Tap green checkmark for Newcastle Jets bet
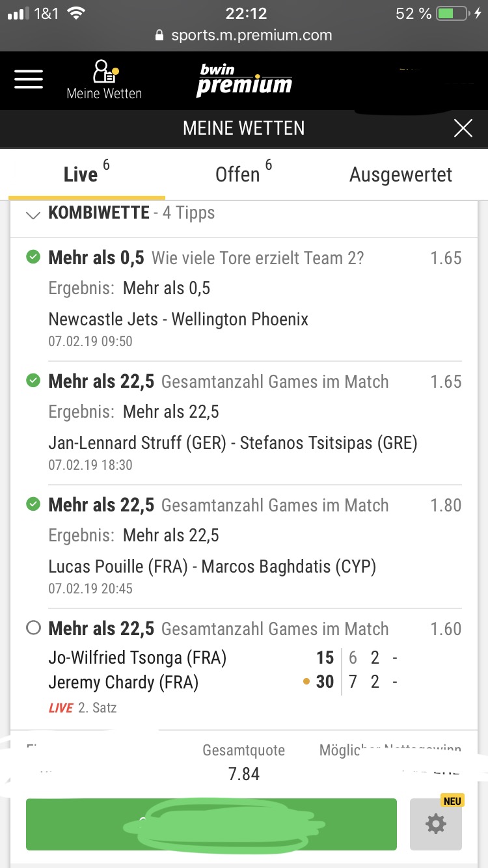The image size is (488, 868). (33, 258)
